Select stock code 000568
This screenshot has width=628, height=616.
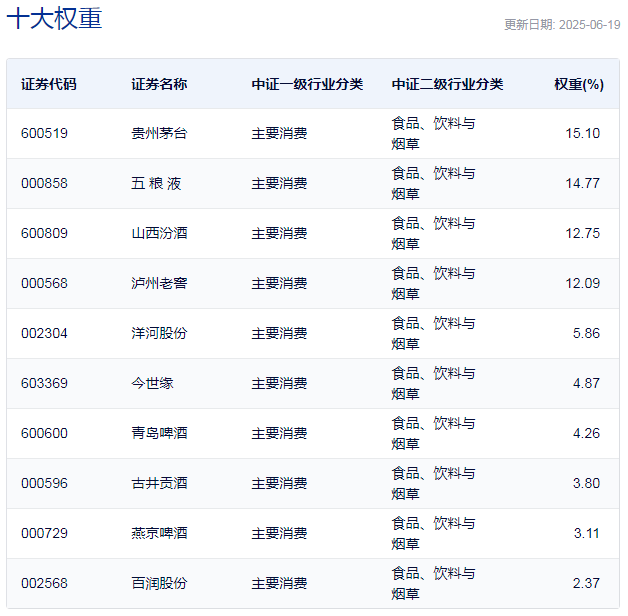click(44, 284)
